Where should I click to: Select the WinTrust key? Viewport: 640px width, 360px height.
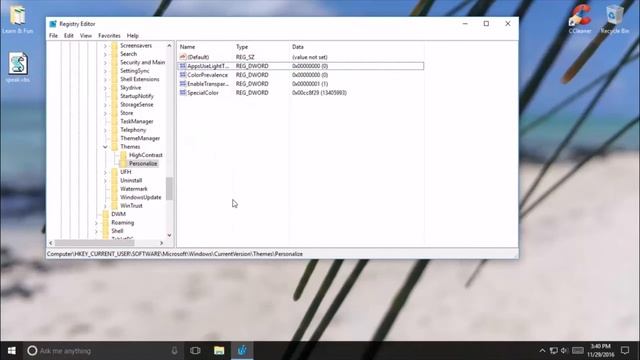click(131, 206)
